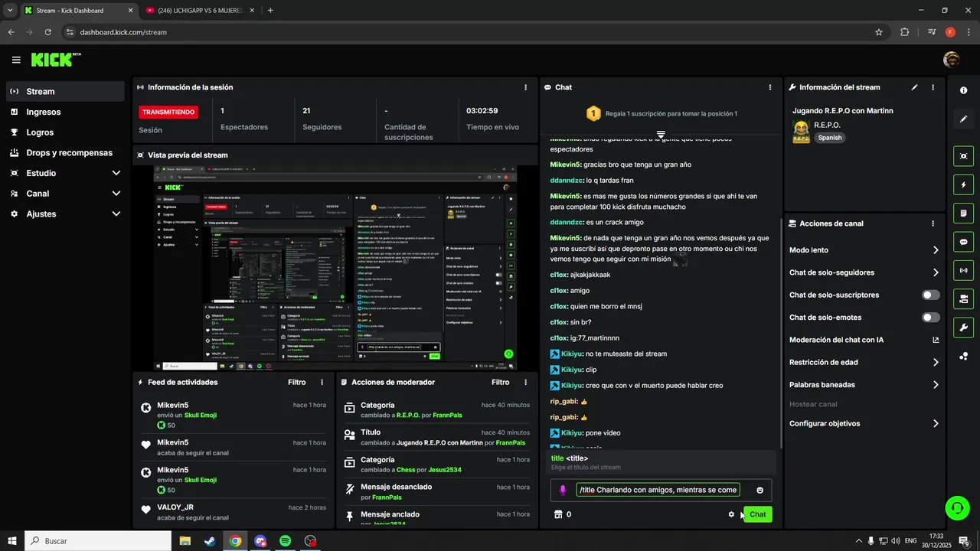The image size is (980, 551).
Task: Open chat settings gear icon
Action: point(731,514)
